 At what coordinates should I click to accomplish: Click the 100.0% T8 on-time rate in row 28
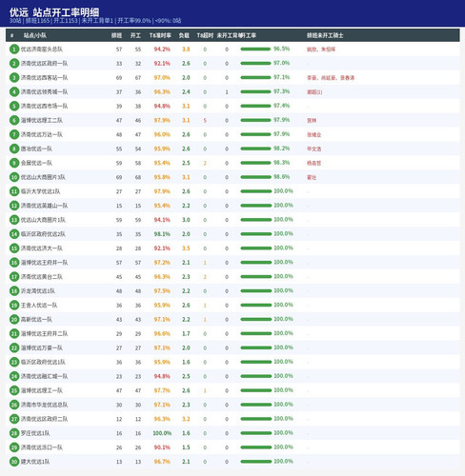162,433
